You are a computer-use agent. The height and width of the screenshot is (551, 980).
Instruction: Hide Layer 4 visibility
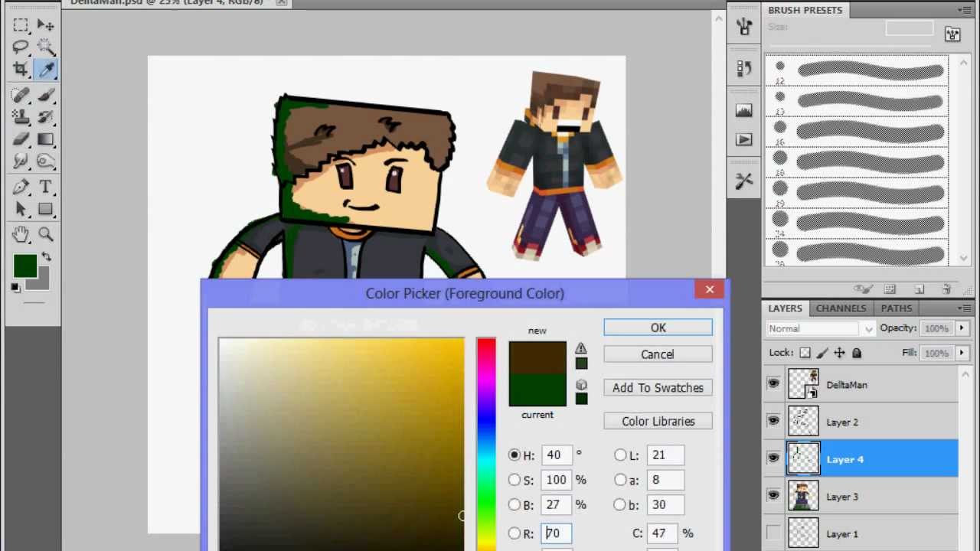(x=773, y=458)
